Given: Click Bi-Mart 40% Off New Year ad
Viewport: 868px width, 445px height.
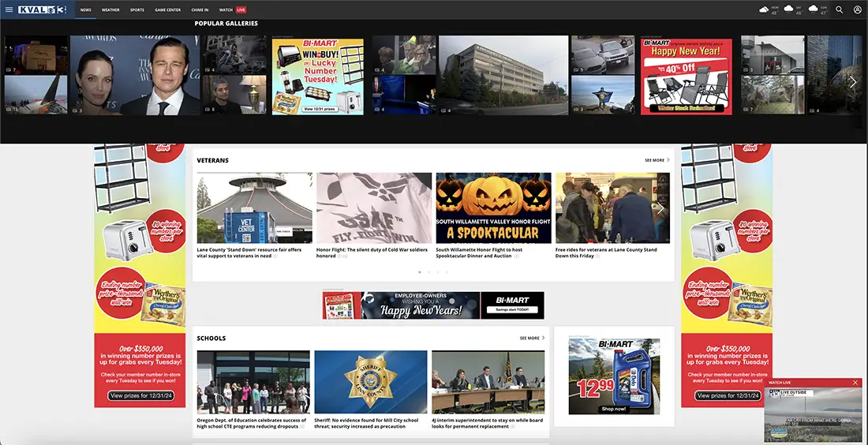Looking at the screenshot, I should pos(687,77).
